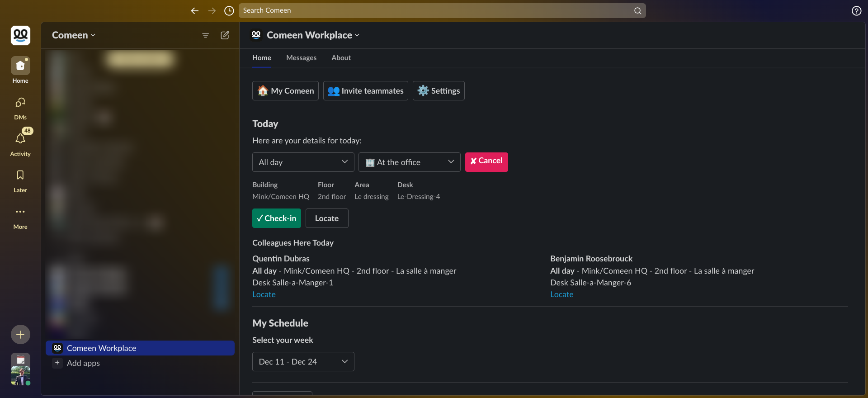The height and width of the screenshot is (398, 868).
Task: Open the All day time dropdown
Action: coord(303,162)
